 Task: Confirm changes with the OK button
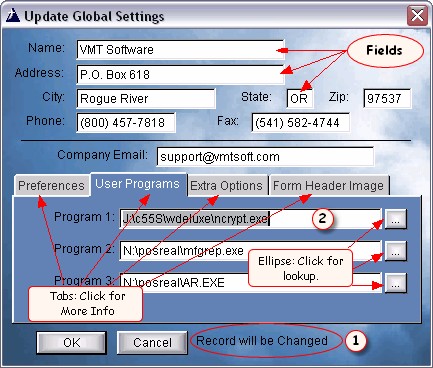tap(72, 342)
